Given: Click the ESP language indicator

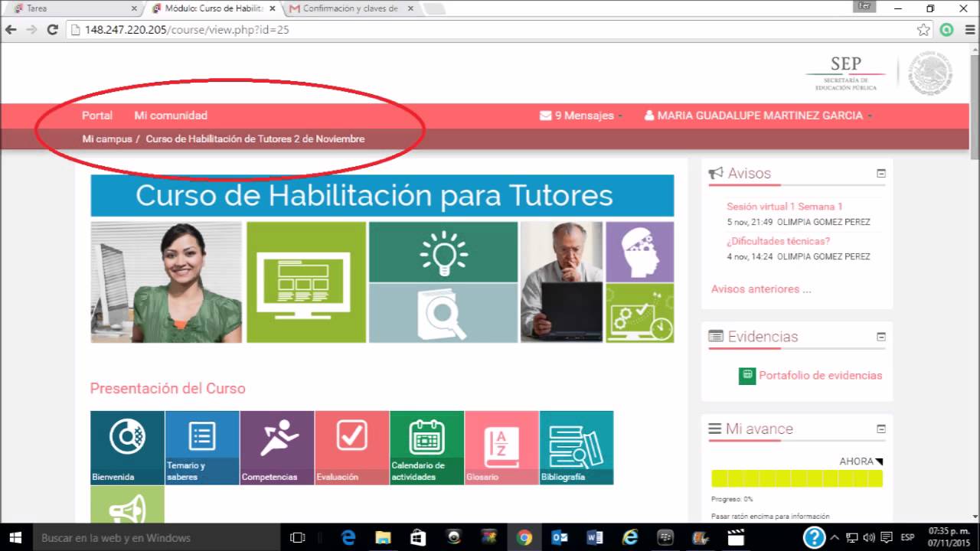Looking at the screenshot, I should 907,537.
